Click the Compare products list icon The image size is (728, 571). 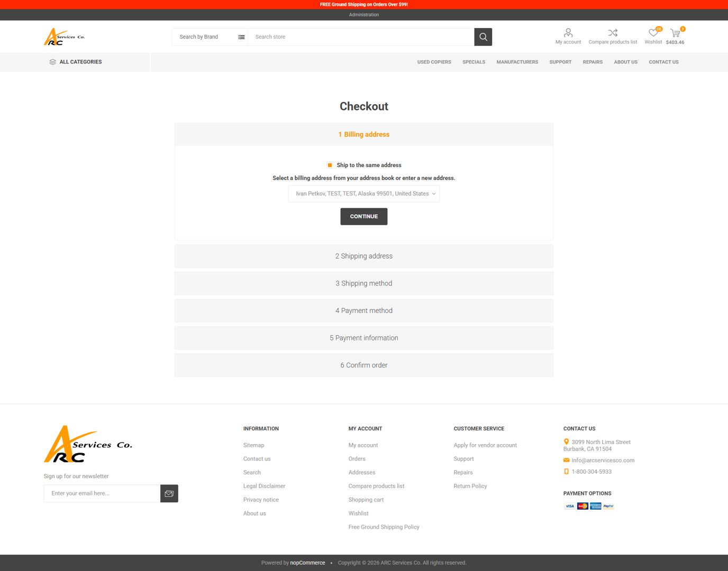point(612,32)
